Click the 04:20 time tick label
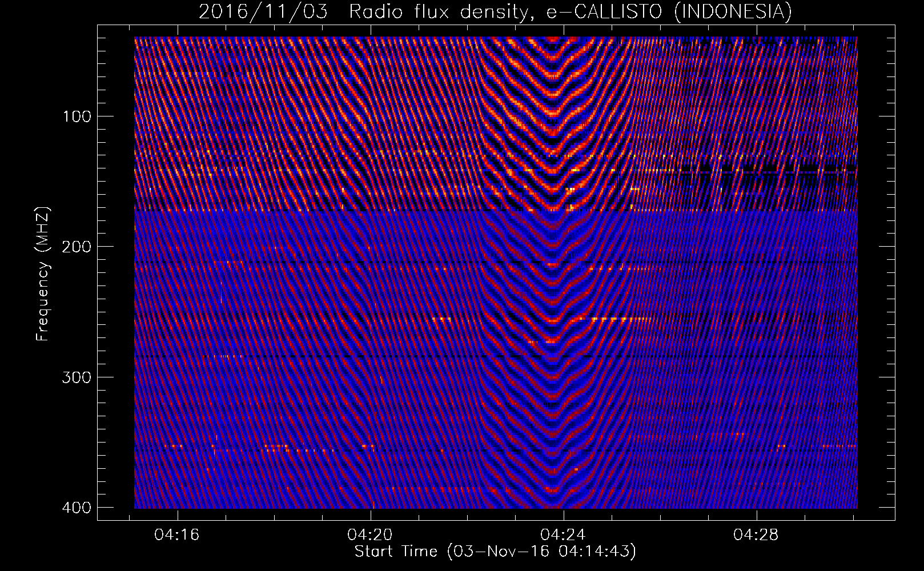924x571 pixels. tap(371, 535)
